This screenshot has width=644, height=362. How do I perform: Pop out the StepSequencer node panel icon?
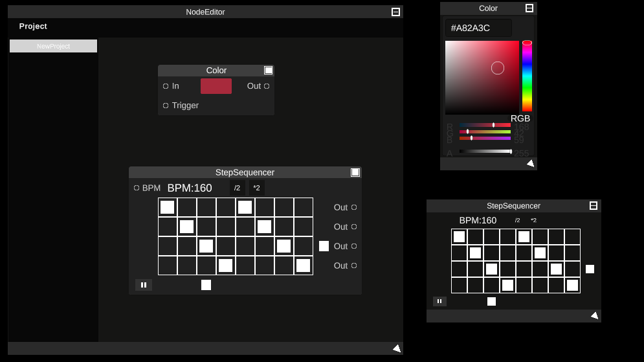355,172
